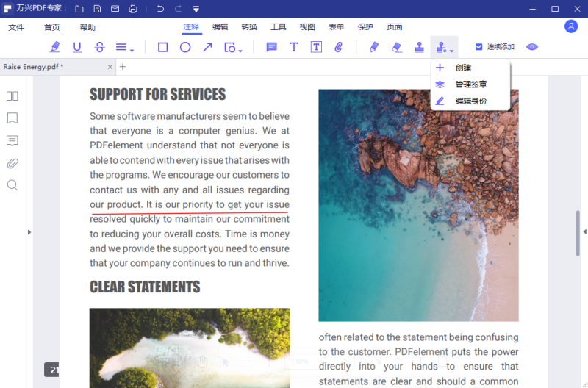
Task: Choose 创建 from the stamp menu
Action: (x=470, y=68)
